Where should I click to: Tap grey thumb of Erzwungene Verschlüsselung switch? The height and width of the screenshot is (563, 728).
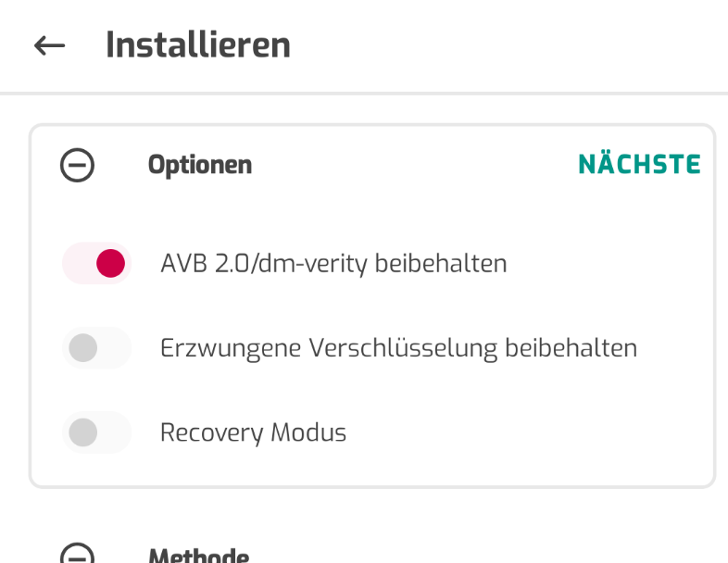click(83, 347)
